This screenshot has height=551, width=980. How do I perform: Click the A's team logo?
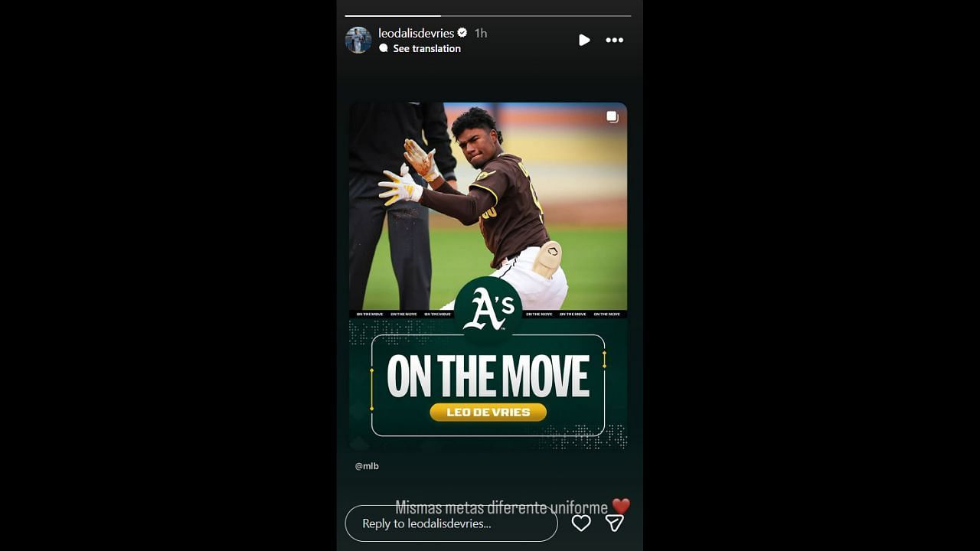tap(488, 310)
